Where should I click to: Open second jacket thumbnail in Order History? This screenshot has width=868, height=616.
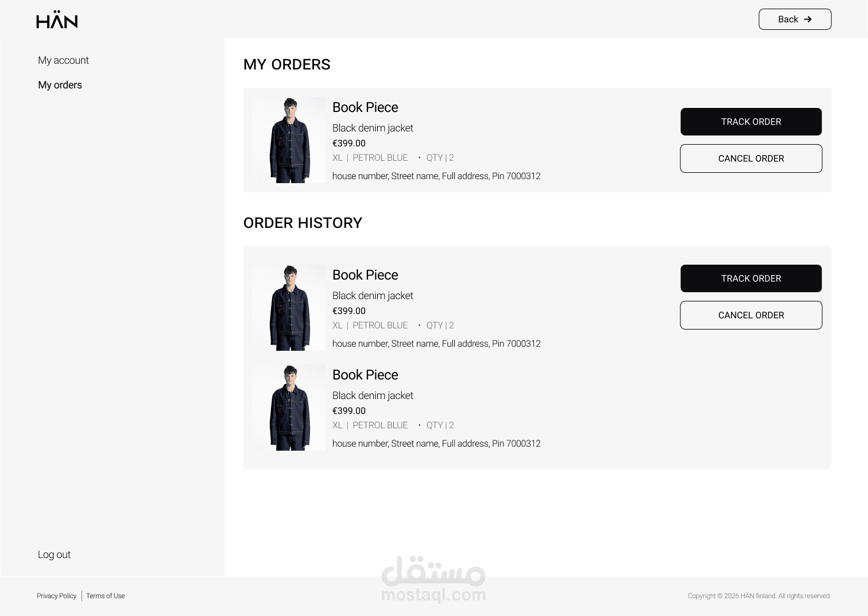(289, 408)
